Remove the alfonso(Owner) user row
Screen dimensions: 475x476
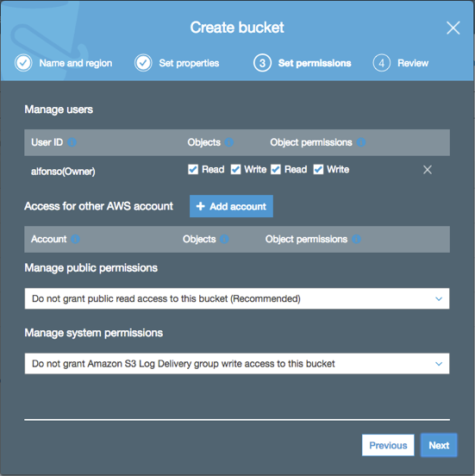428,170
